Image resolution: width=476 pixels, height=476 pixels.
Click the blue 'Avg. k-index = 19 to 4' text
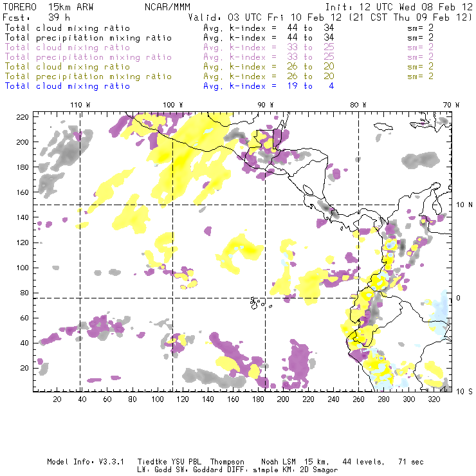tap(269, 86)
